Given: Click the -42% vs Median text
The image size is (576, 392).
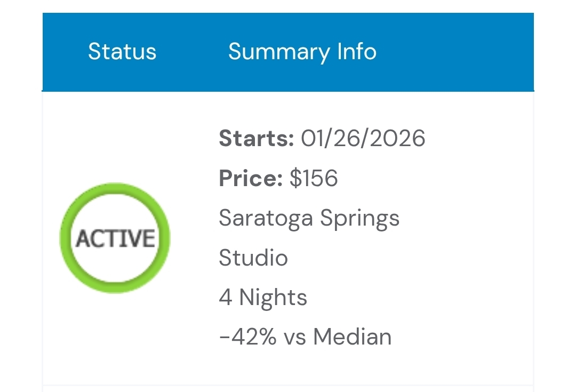Looking at the screenshot, I should click(305, 337).
